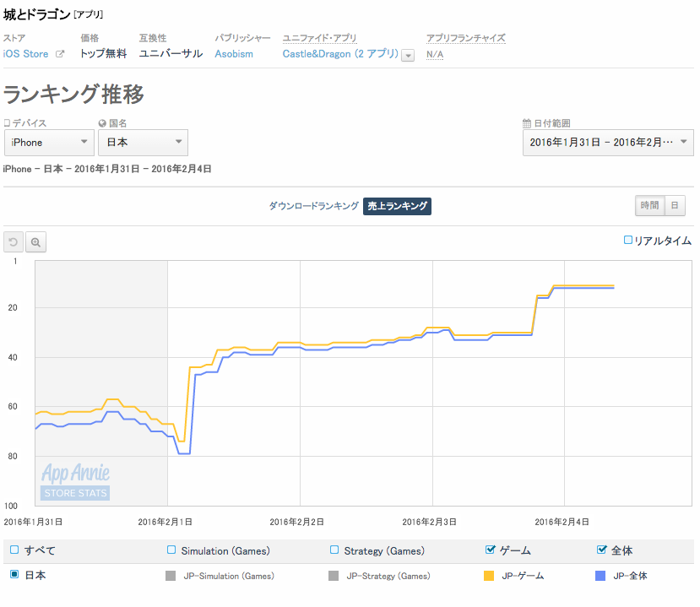Viewport: 700px width, 607px height.
Task: Open the Asobism publisher link
Action: [234, 54]
